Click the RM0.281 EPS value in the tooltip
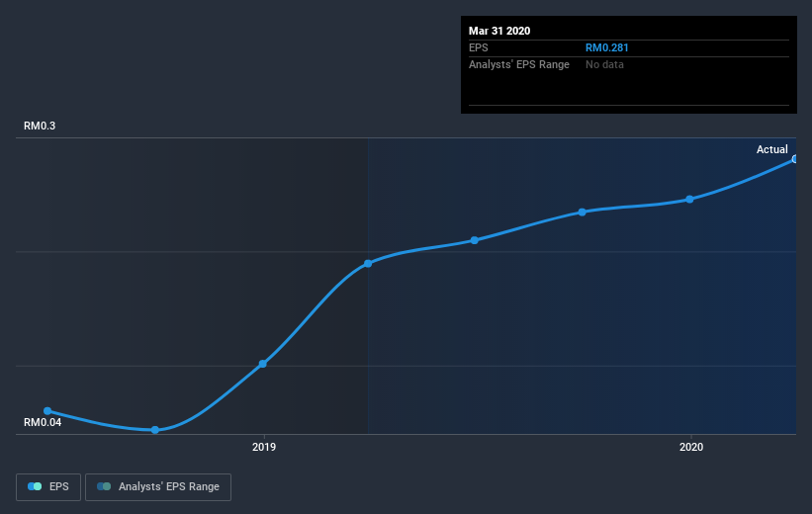This screenshot has width=812, height=514. tap(607, 47)
